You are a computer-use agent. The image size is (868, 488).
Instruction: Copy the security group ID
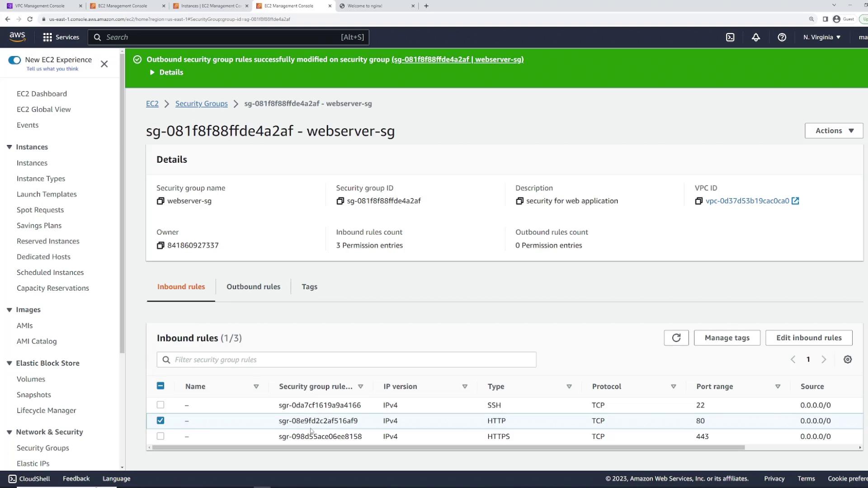[x=340, y=201]
